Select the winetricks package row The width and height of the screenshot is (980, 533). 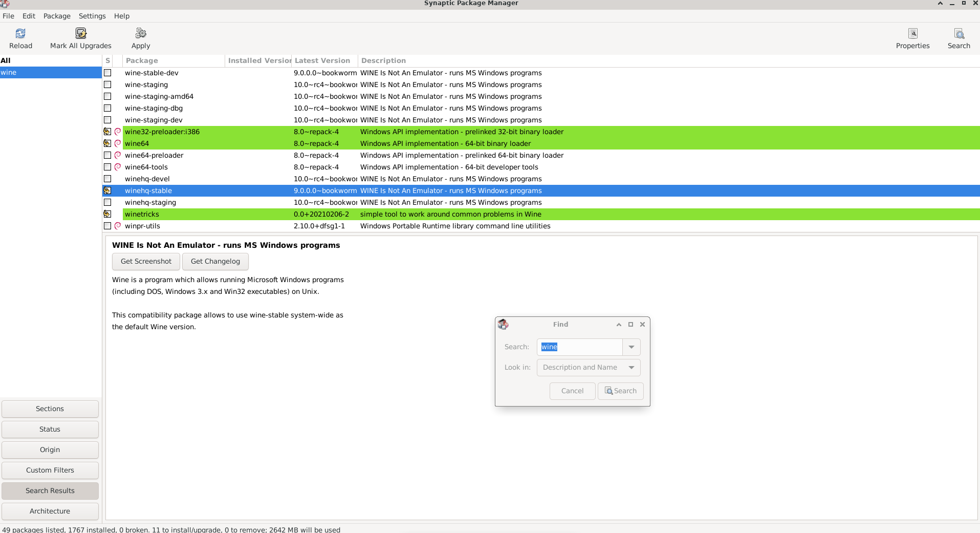541,214
